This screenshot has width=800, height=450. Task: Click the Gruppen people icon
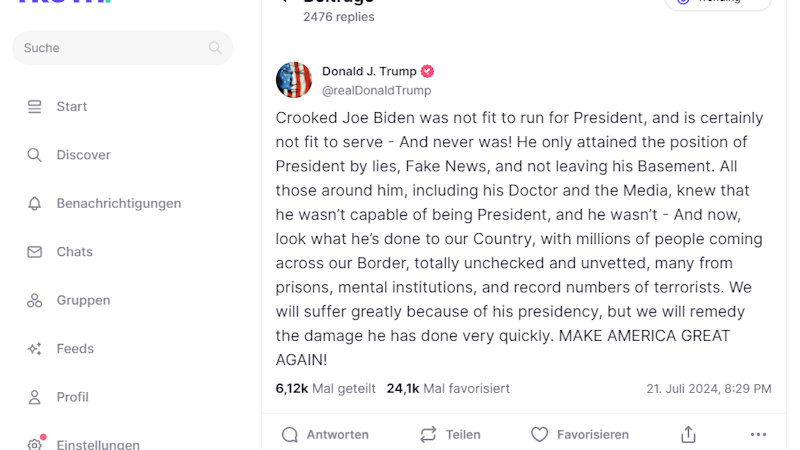pos(35,300)
